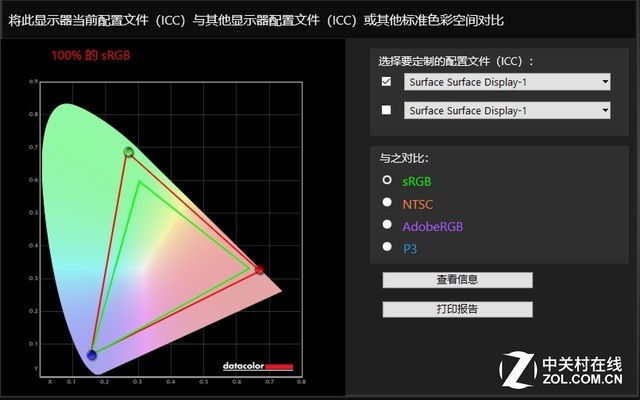The height and width of the screenshot is (400, 640).
Task: Select the NTSC comparison radio button
Action: (387, 202)
